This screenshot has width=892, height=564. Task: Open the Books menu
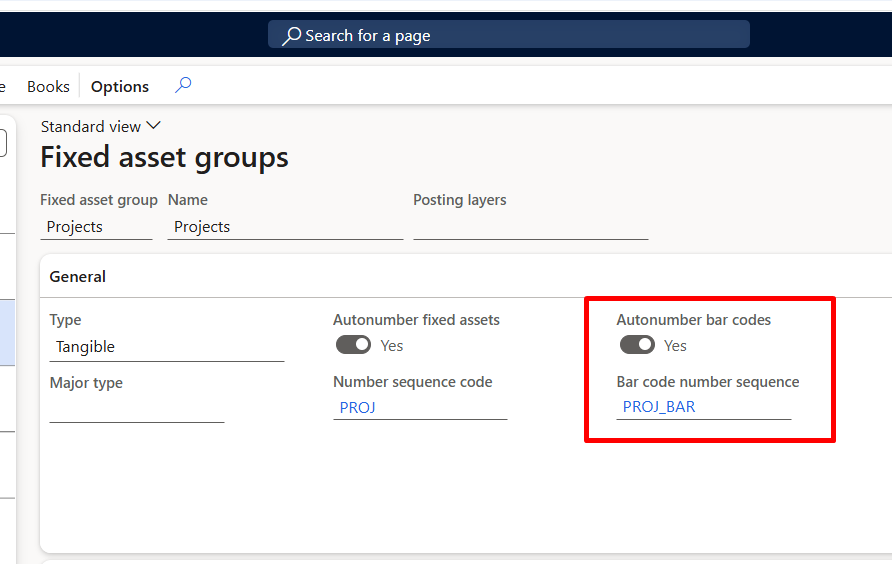point(48,87)
